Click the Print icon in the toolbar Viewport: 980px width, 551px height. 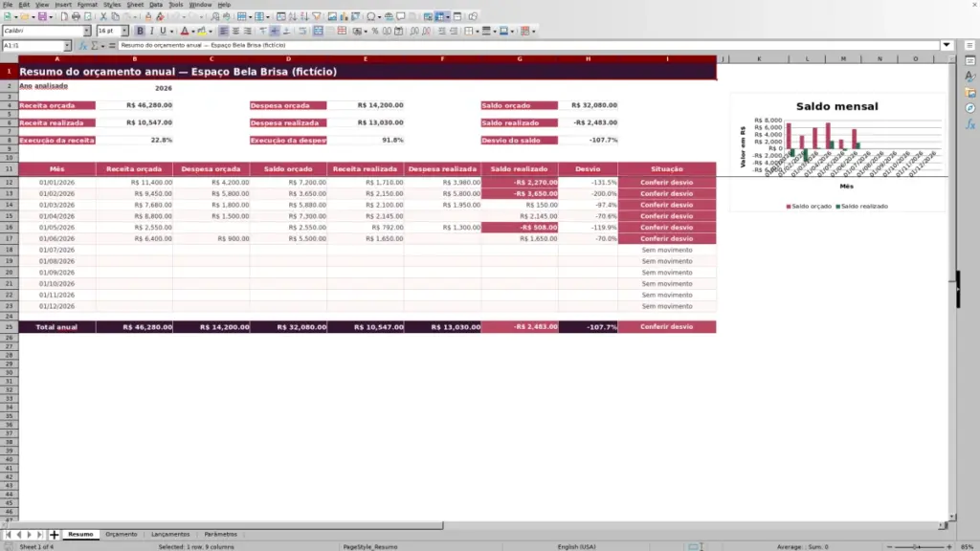coord(76,17)
